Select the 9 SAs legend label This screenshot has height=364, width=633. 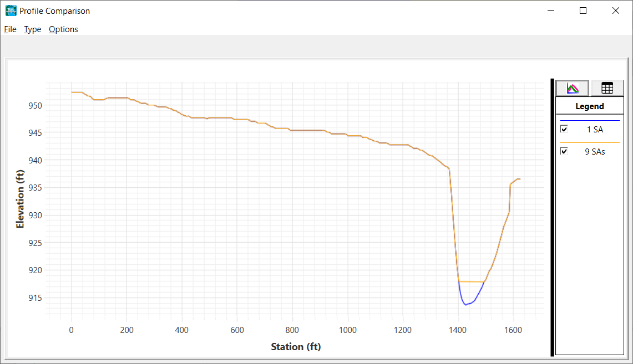[595, 152]
